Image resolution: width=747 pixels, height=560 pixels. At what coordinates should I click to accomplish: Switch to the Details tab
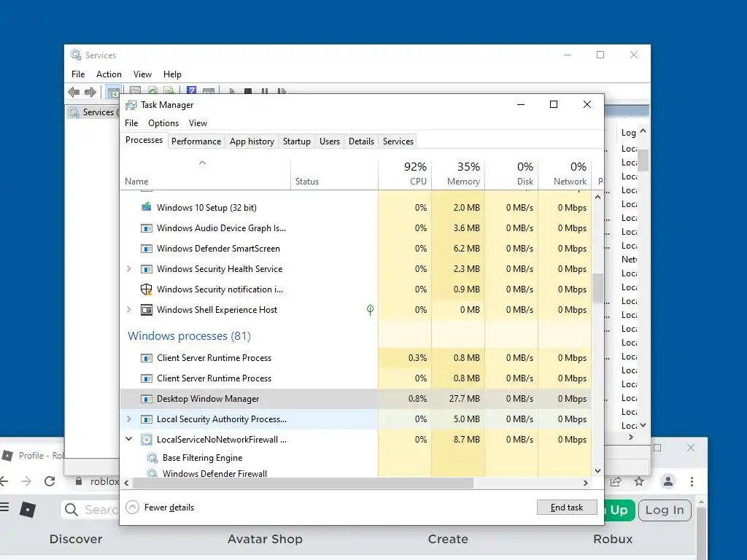[x=361, y=141]
